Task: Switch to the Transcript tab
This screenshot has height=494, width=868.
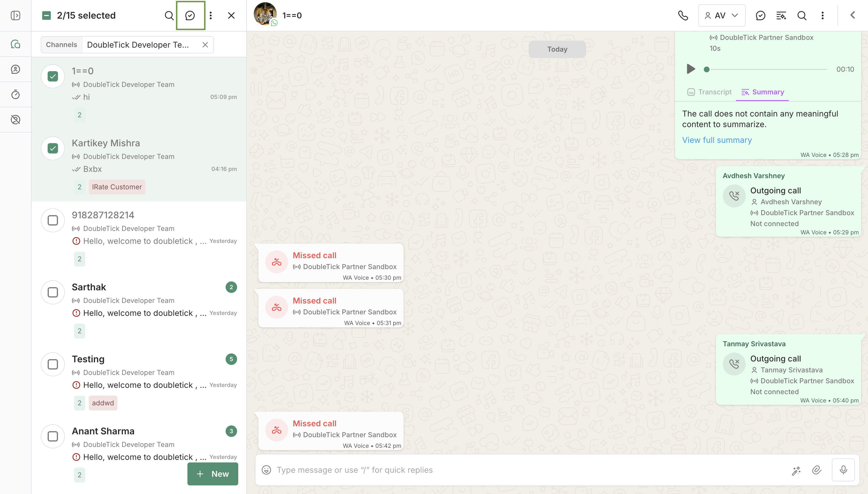Action: pyautogui.click(x=710, y=92)
